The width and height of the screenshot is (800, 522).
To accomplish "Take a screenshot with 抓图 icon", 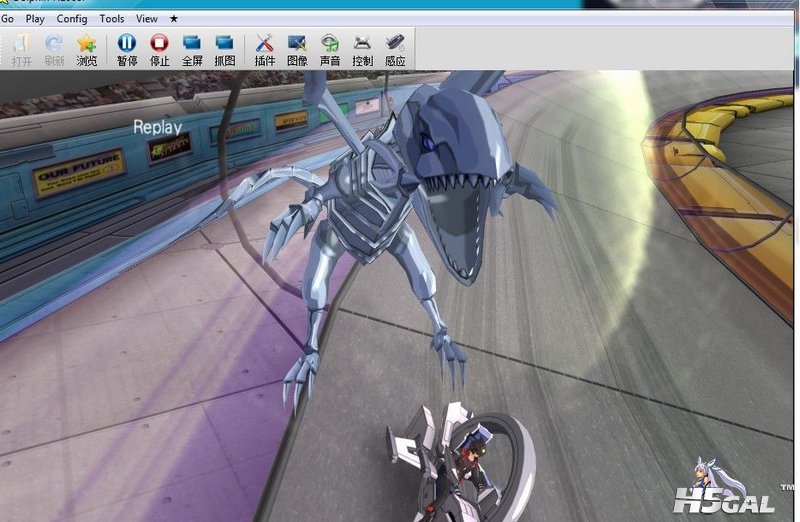I will click(x=225, y=49).
